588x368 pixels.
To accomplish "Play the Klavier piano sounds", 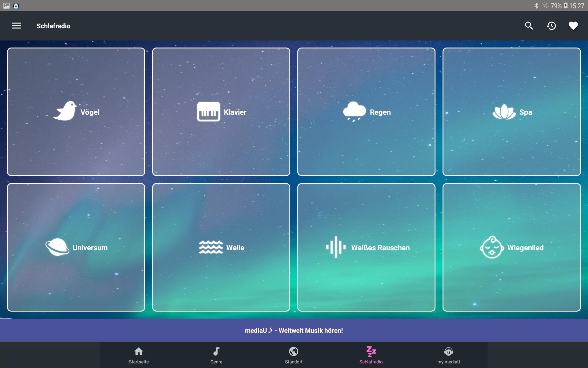I will [x=221, y=112].
